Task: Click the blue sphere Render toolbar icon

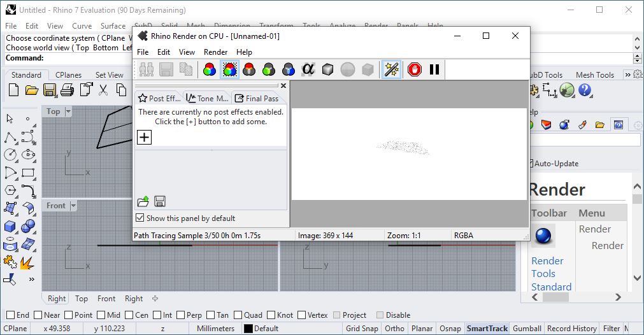Action: click(543, 236)
